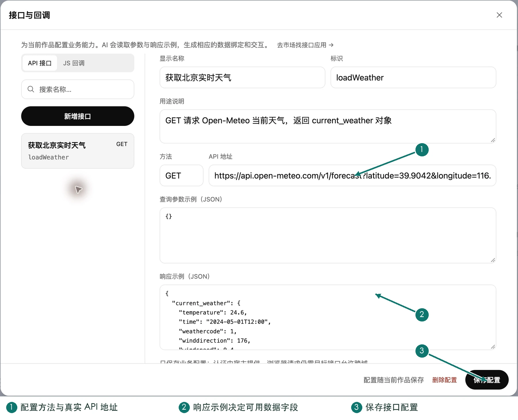Switch to the API 接口 tab
518x420 pixels.
pos(40,63)
